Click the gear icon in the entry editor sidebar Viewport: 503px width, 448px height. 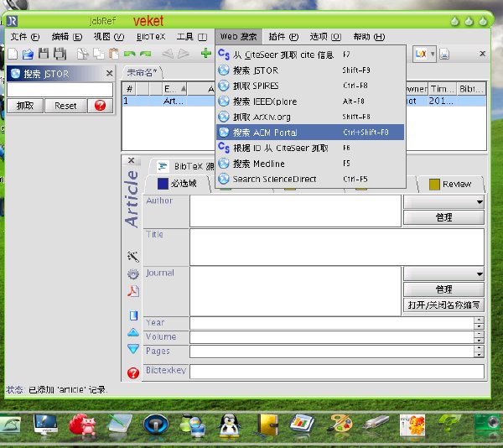point(133,273)
